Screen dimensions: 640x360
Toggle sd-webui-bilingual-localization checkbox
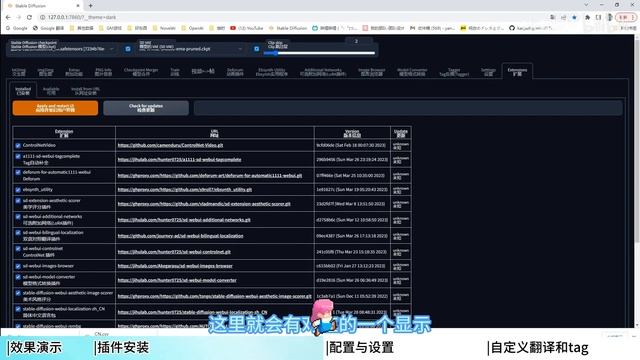[18, 233]
